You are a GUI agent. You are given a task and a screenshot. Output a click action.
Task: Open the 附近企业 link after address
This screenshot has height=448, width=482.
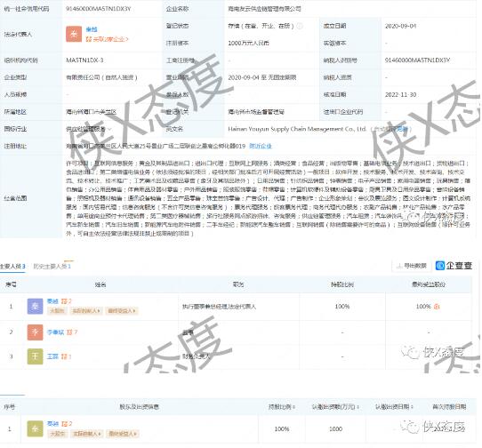coord(261,146)
